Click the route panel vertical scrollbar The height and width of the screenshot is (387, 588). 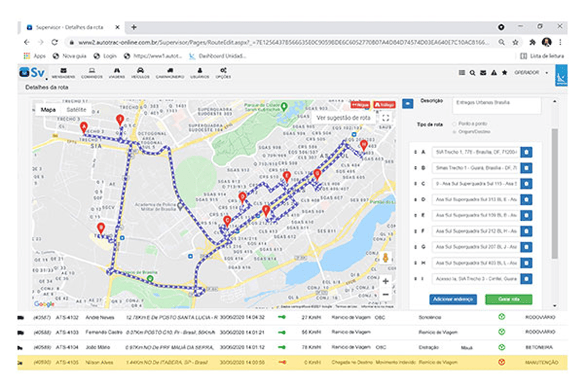(x=554, y=193)
